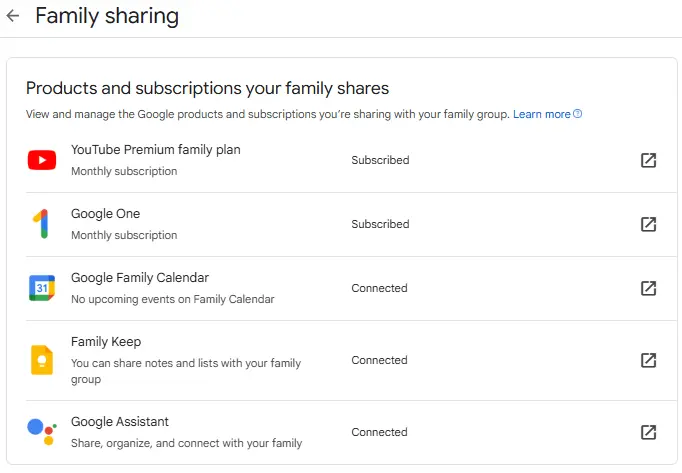
Task: Click Monthly subscription under Google One
Action: coord(124,235)
